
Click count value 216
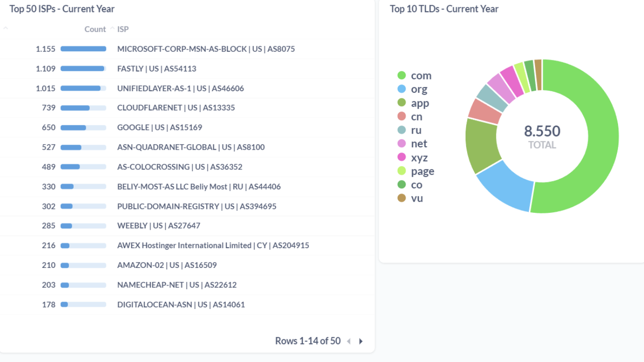pos(49,245)
